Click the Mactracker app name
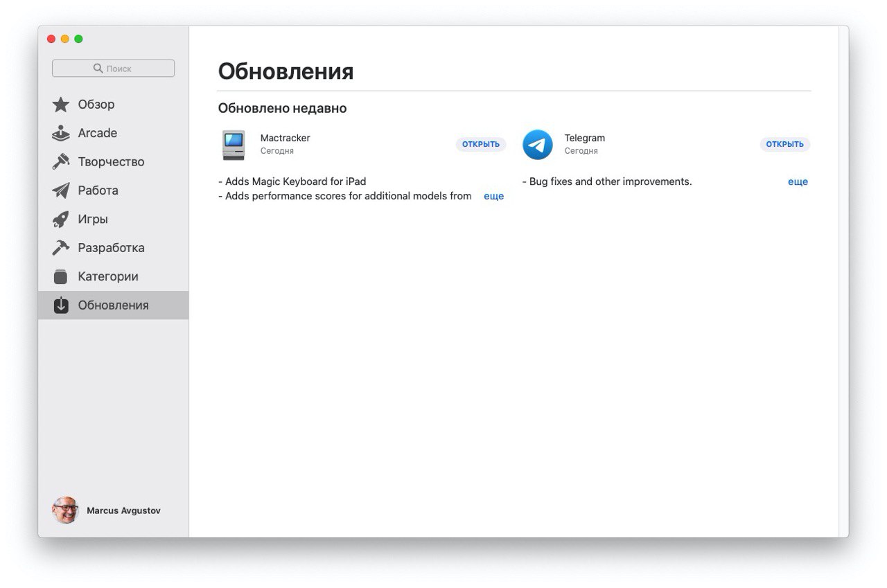The height and width of the screenshot is (588, 887). pos(286,138)
